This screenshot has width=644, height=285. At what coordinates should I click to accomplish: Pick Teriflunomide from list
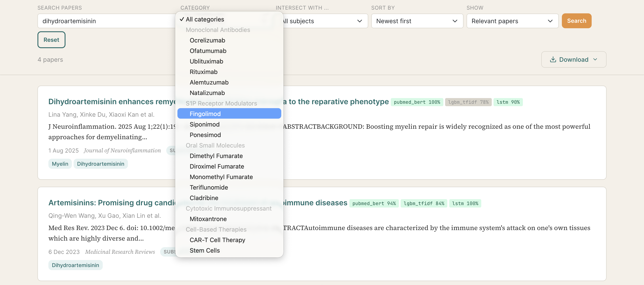point(229,187)
